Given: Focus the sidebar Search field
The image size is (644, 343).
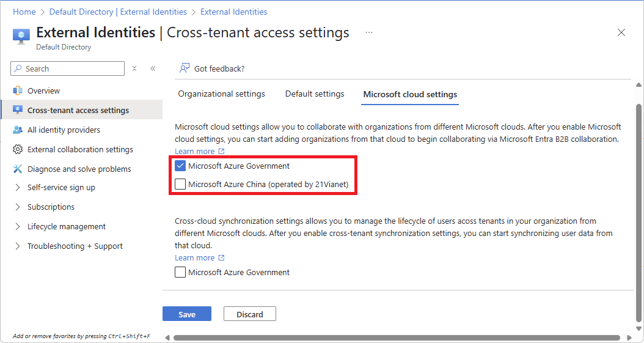Looking at the screenshot, I should (67, 68).
